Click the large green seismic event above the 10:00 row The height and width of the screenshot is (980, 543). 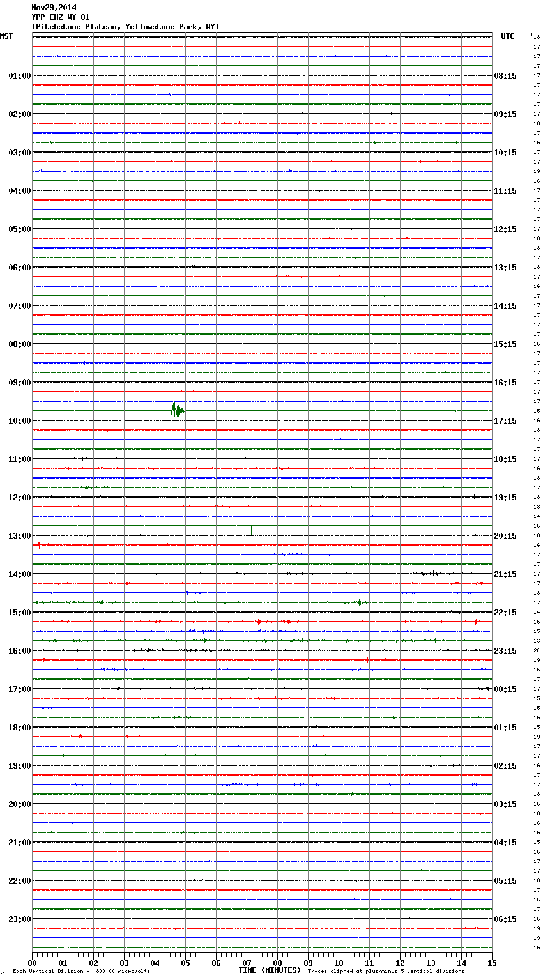click(x=178, y=410)
